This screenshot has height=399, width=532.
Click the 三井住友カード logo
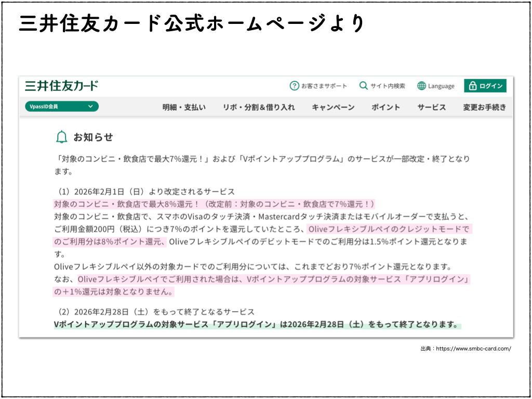tap(61, 86)
